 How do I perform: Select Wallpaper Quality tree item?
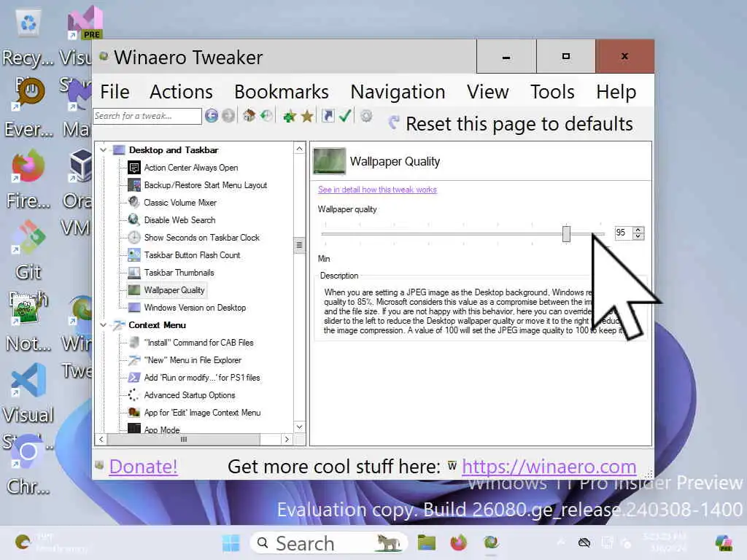[x=174, y=290]
